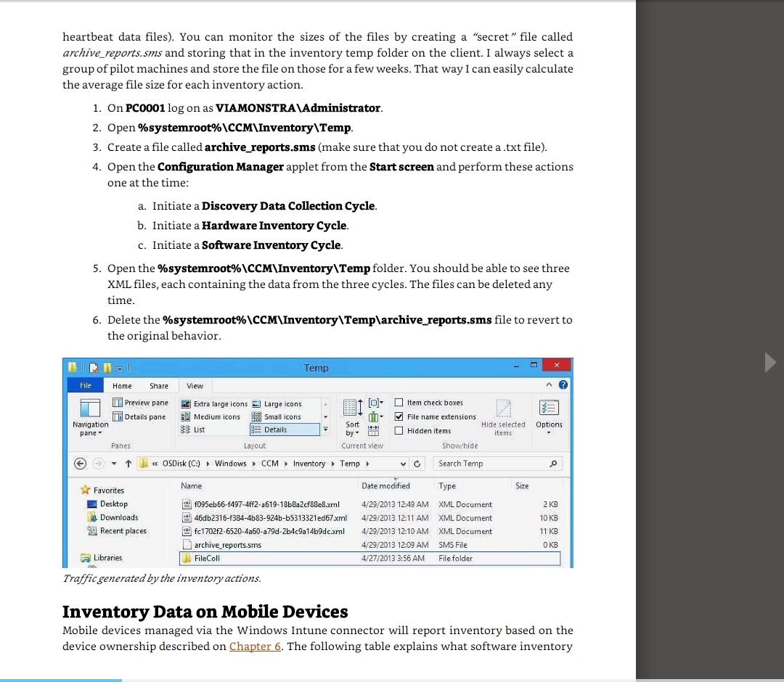Click the Search Temp input box
Screen dimensions: 784x682
[x=490, y=464]
